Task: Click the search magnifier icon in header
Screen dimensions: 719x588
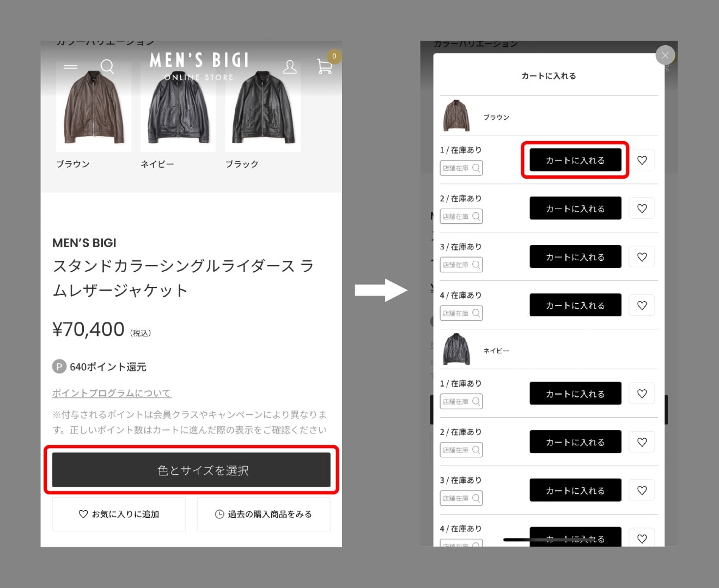Action: pos(107,67)
